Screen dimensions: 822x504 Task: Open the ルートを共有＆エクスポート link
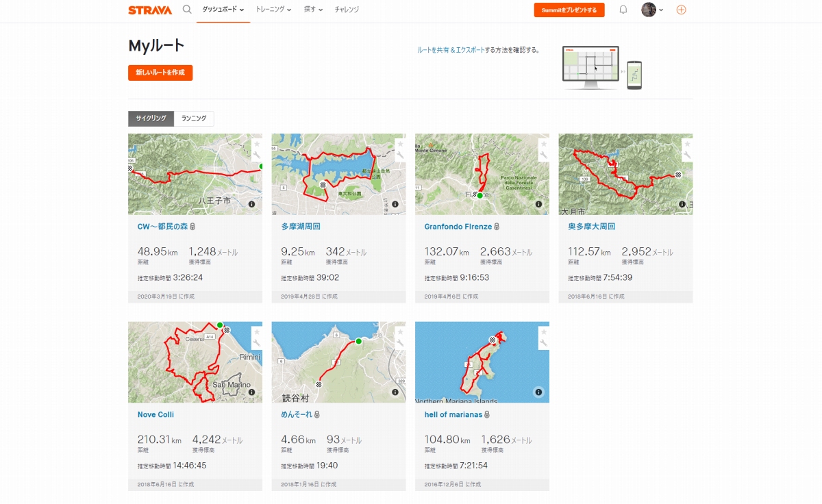[x=451, y=50]
